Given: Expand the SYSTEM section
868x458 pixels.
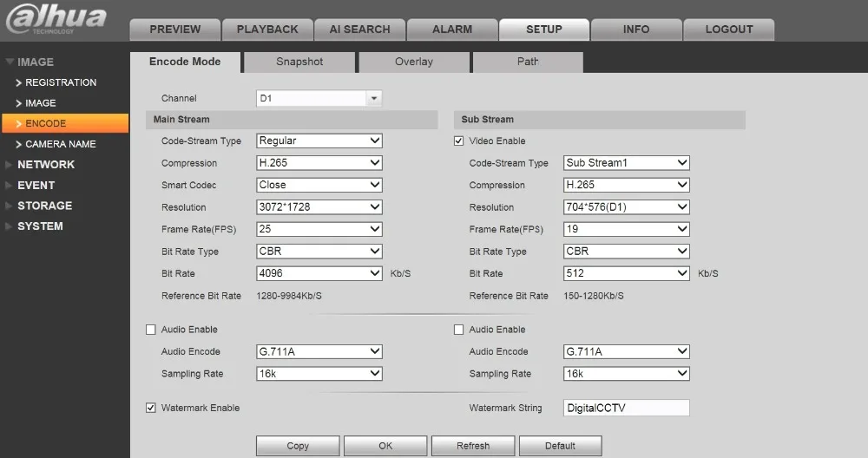Looking at the screenshot, I should click(35, 226).
